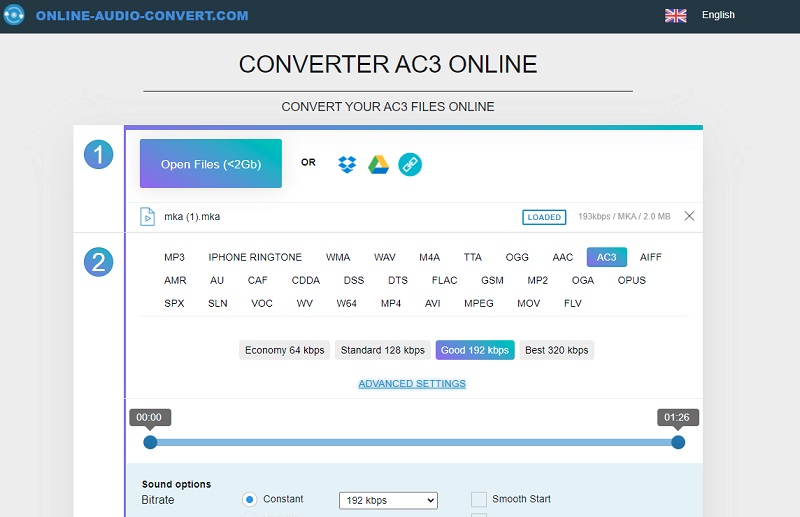
Task: Select the SLN format
Action: (218, 303)
